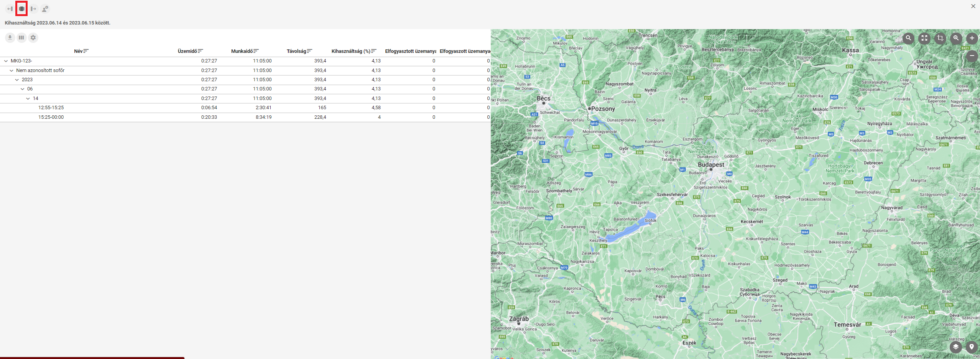Screen dimensions: 980x359
Task: Click the map marker pin button
Action: pos(972,347)
